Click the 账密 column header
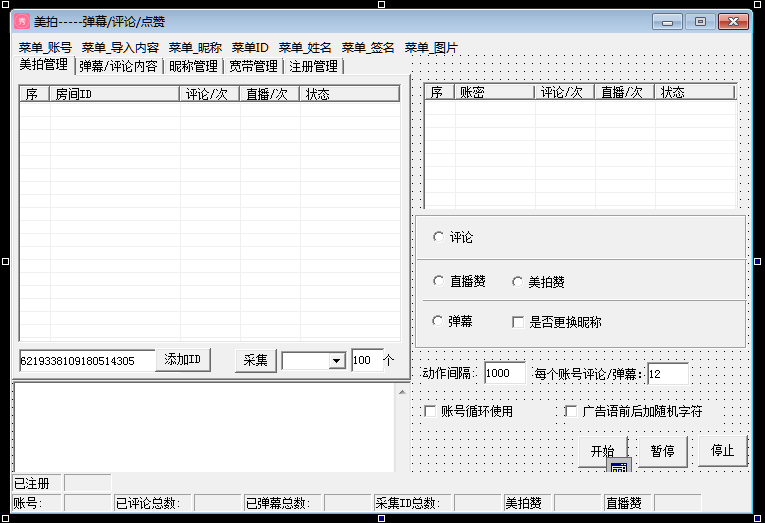This screenshot has width=765, height=523. [x=495, y=92]
